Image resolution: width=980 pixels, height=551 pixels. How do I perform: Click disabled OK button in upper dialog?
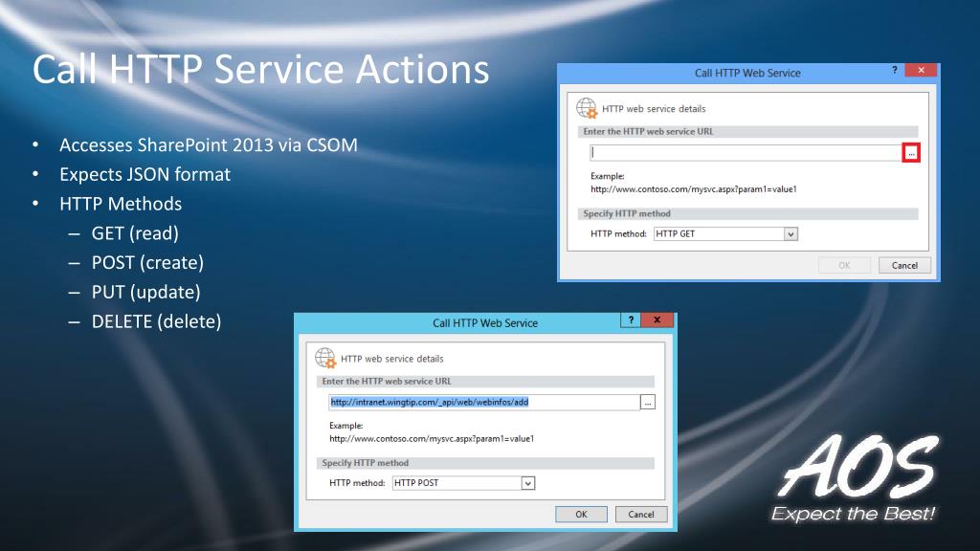844,266
